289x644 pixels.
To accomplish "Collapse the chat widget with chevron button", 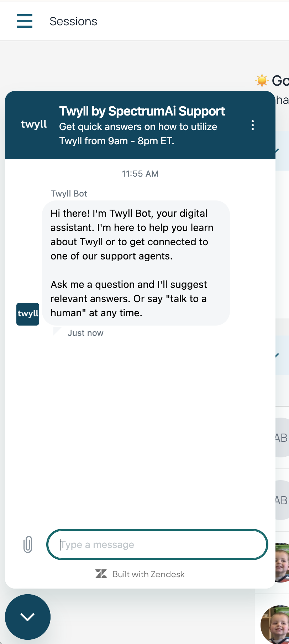I will pos(28,617).
